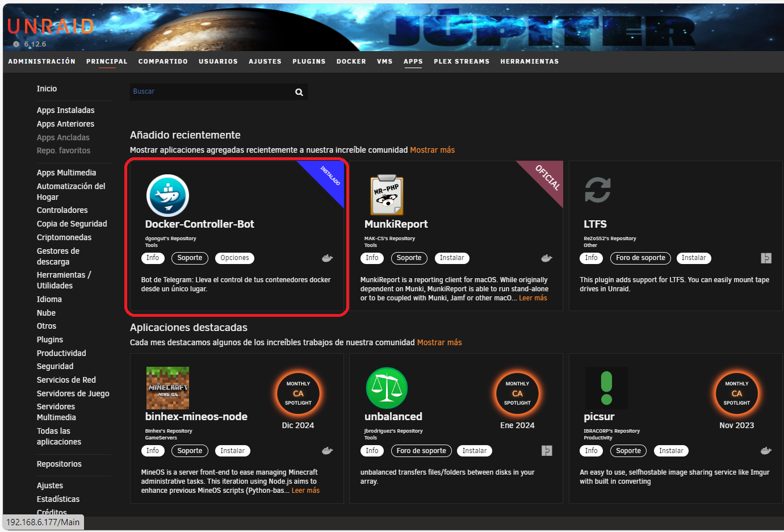
Task: Click Nov 2023 monthly spotlight badge
Action: (x=737, y=393)
